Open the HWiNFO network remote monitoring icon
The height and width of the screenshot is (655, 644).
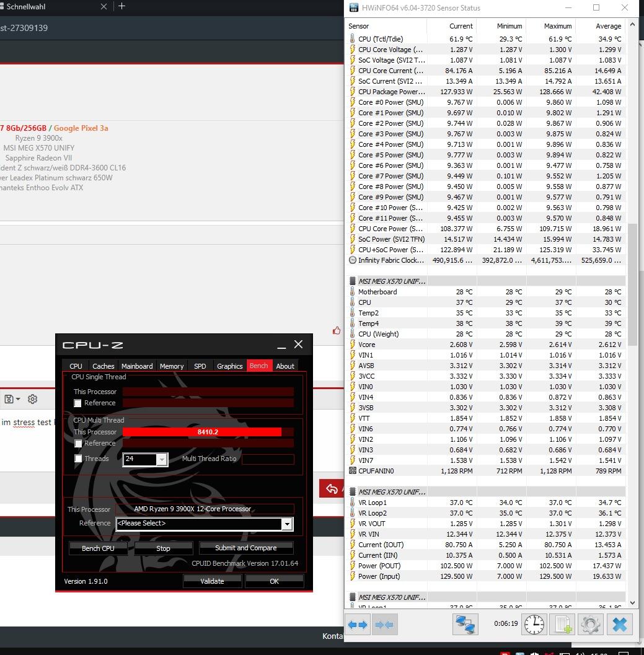[465, 625]
